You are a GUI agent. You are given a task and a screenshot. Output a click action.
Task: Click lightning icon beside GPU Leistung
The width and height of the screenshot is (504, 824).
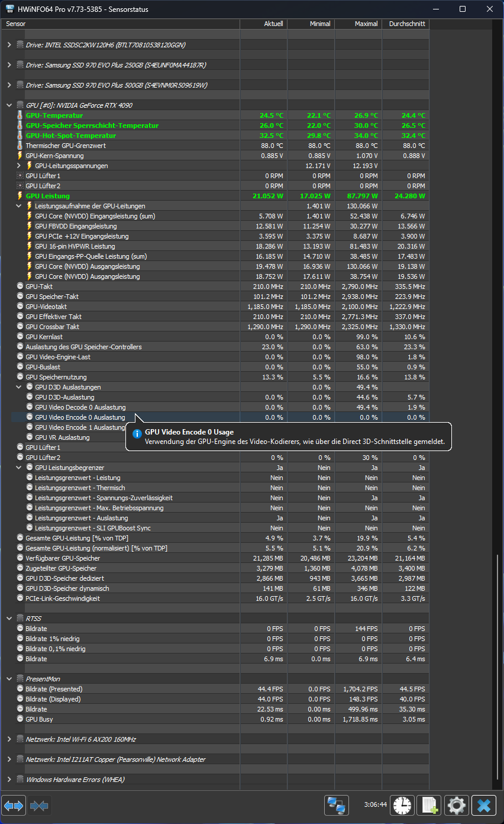click(x=20, y=196)
